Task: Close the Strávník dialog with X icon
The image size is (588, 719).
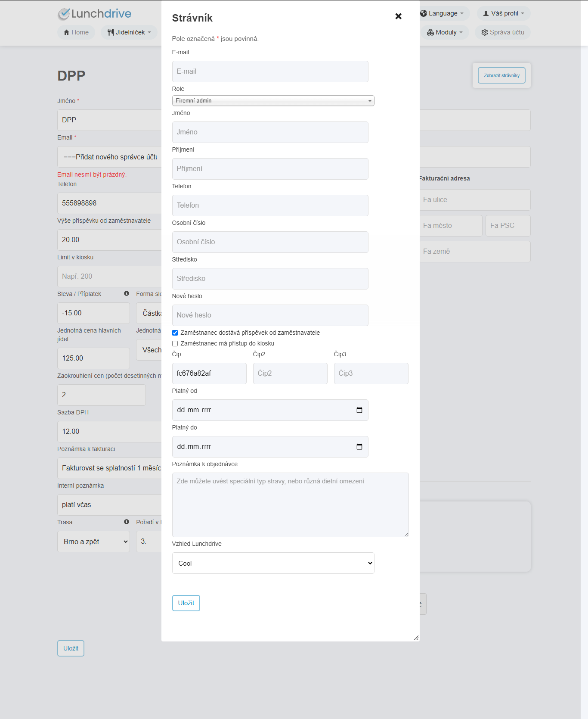Action: (x=398, y=16)
